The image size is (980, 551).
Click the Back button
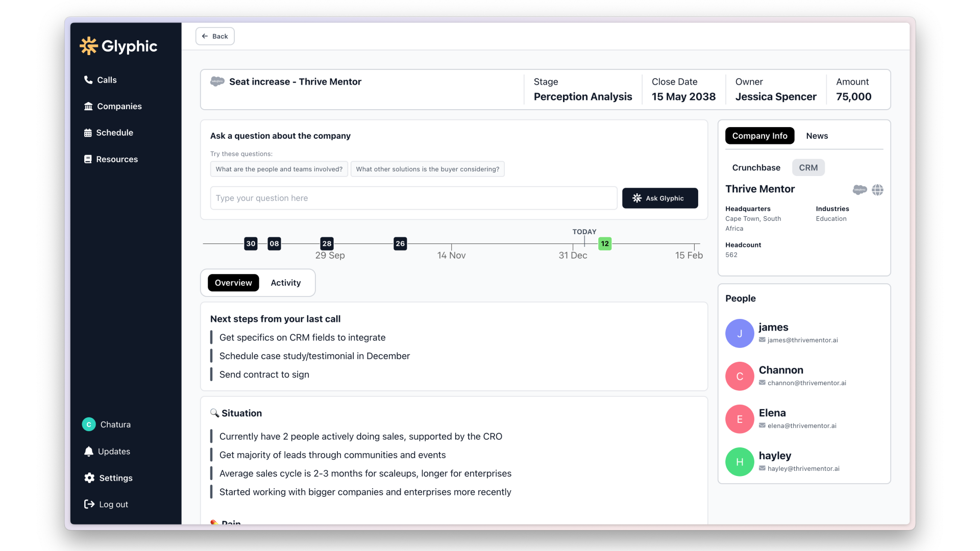click(214, 36)
